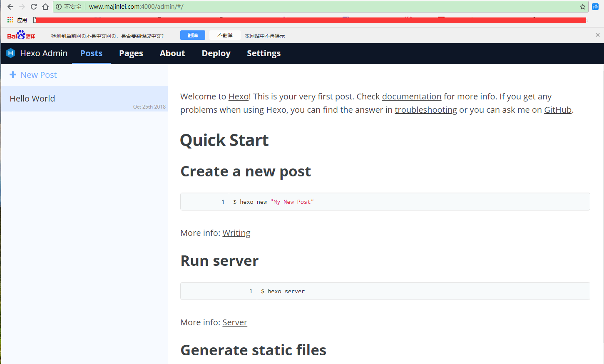604x364 pixels.
Task: Click the Oct 25th 2018 date
Action: 149,107
